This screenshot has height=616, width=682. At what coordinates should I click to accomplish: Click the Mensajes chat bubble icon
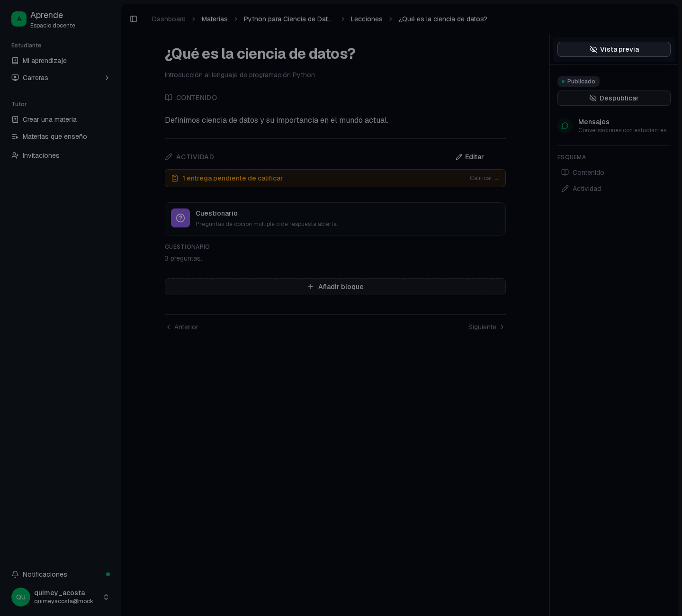click(565, 126)
